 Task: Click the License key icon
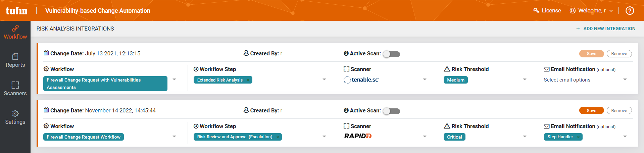pyautogui.click(x=536, y=10)
